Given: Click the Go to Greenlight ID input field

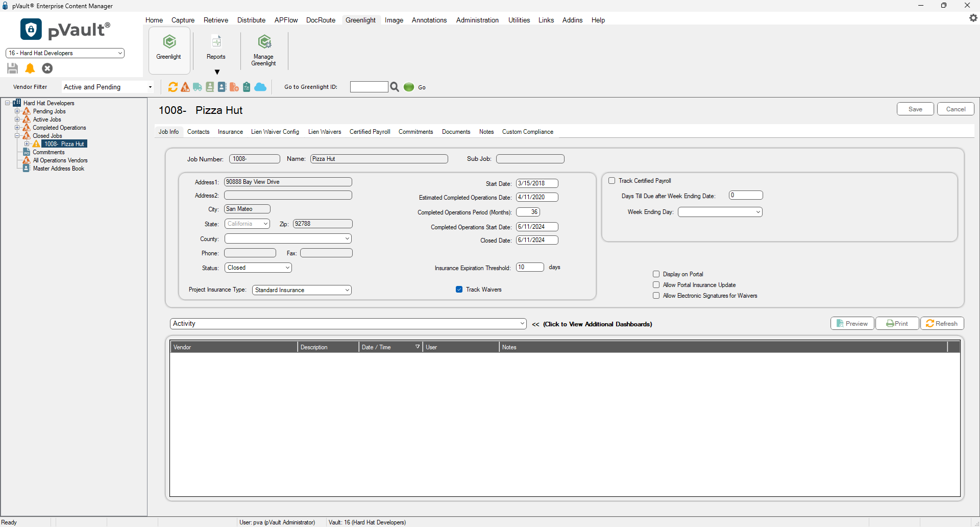Looking at the screenshot, I should click(369, 87).
